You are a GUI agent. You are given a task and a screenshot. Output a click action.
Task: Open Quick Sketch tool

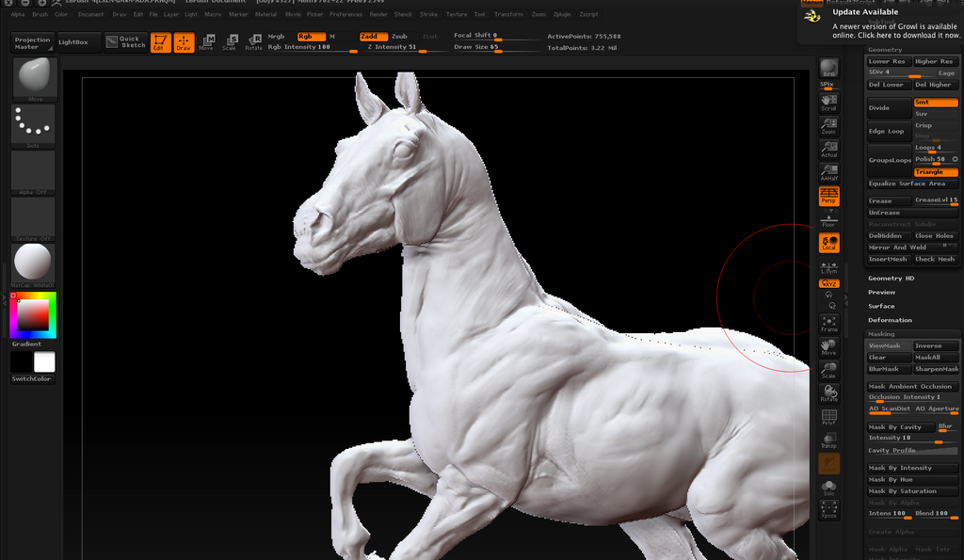(125, 42)
